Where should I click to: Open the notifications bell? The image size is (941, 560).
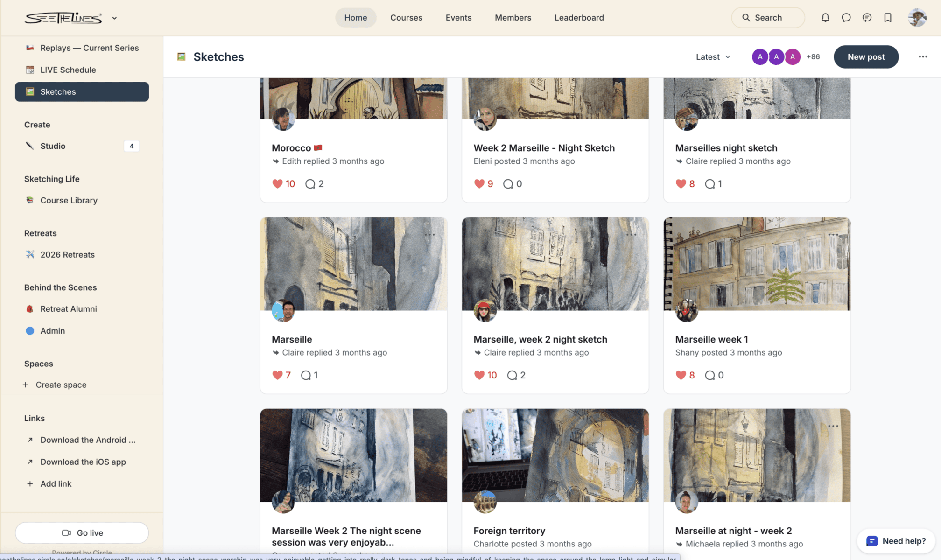(x=825, y=18)
